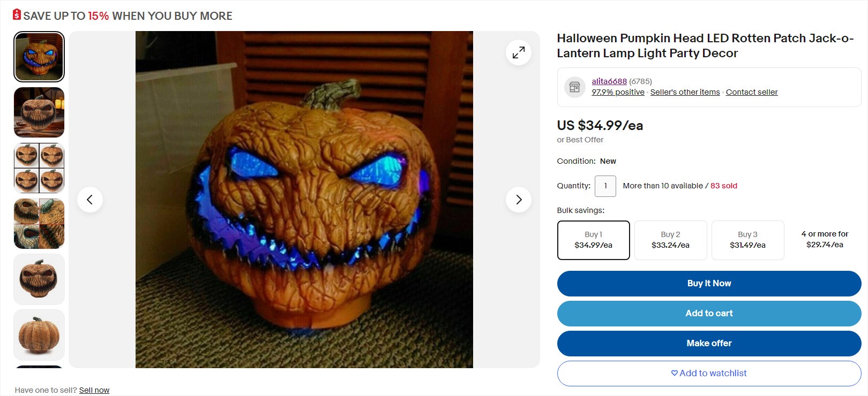Image resolution: width=868 pixels, height=396 pixels.
Task: Click the quantity input box
Action: [x=605, y=186]
